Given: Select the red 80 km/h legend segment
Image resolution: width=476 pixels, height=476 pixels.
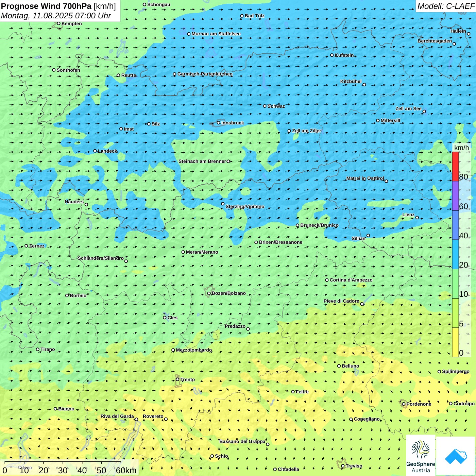Looking at the screenshot, I should tap(455, 166).
